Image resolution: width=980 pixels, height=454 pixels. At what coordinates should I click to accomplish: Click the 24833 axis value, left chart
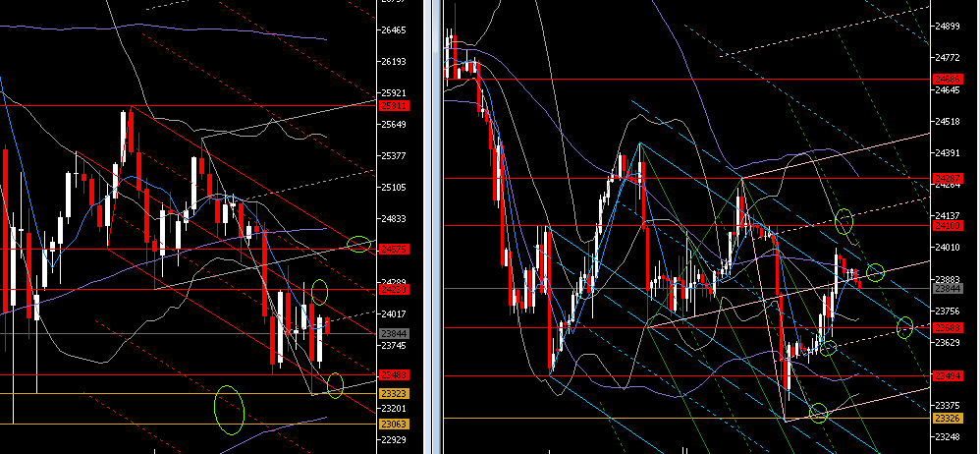(394, 218)
